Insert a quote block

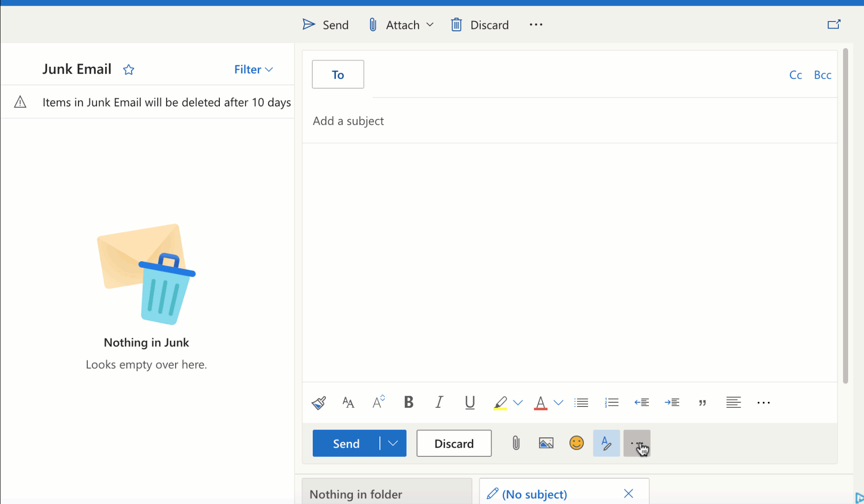tap(702, 402)
